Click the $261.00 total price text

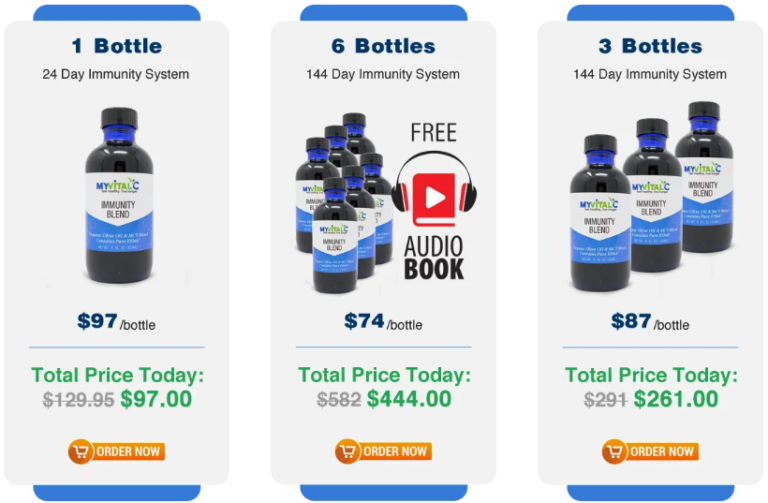pos(676,399)
